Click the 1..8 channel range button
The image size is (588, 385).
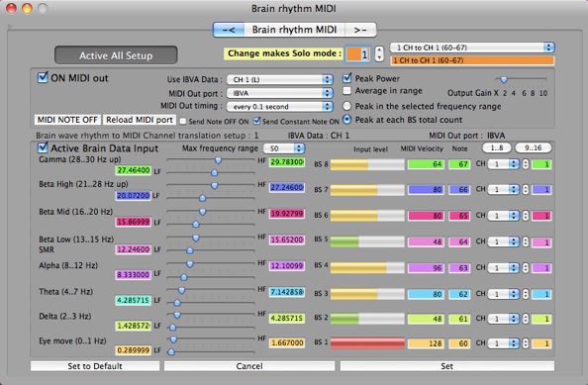[497, 148]
